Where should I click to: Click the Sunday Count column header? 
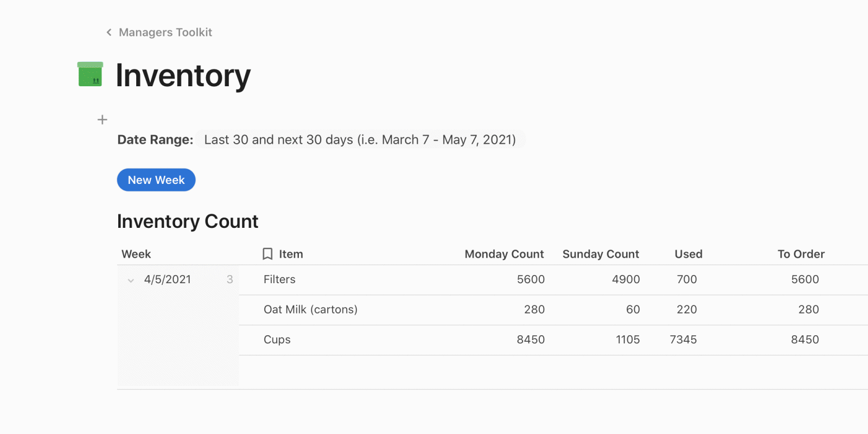coord(601,254)
